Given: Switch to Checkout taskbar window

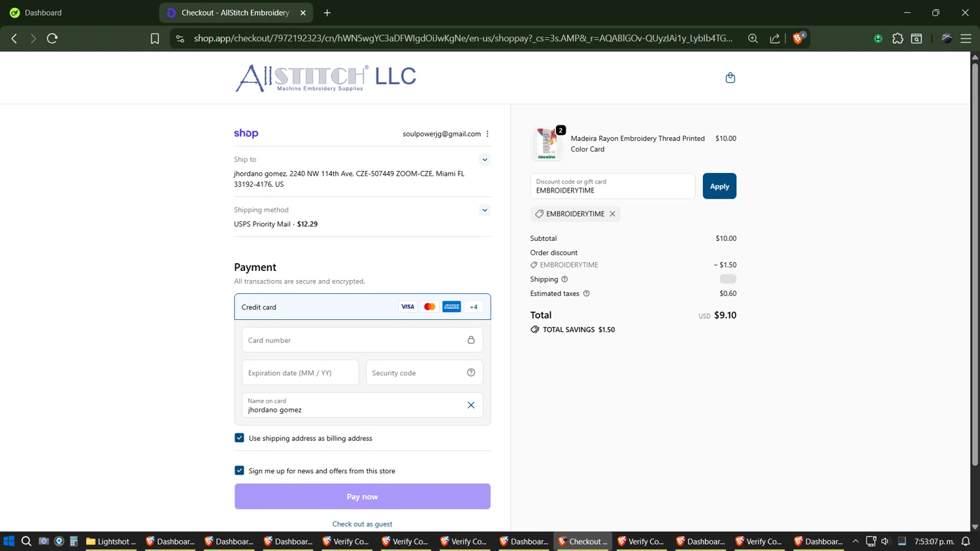Looking at the screenshot, I should (x=583, y=541).
